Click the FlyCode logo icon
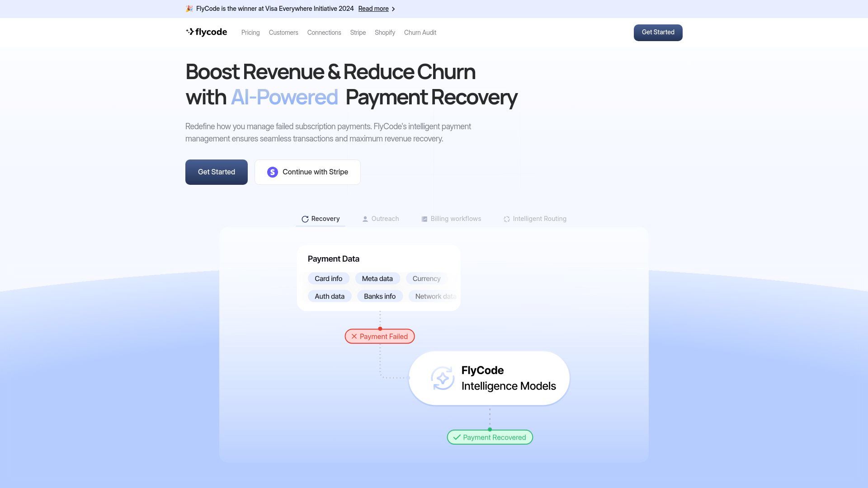Screen dimensions: 868x488 point(189,32)
